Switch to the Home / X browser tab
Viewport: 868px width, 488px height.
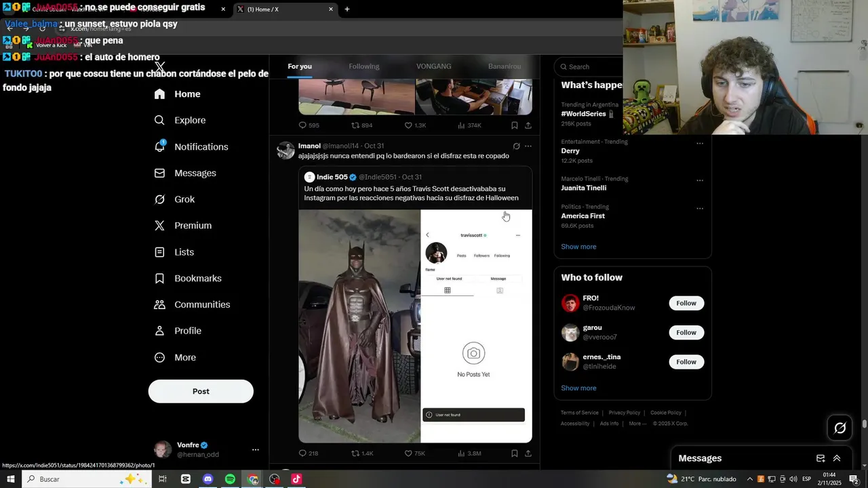point(285,9)
